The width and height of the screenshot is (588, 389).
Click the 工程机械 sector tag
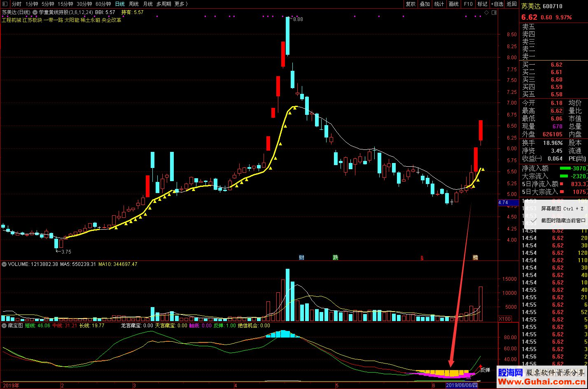12,20
